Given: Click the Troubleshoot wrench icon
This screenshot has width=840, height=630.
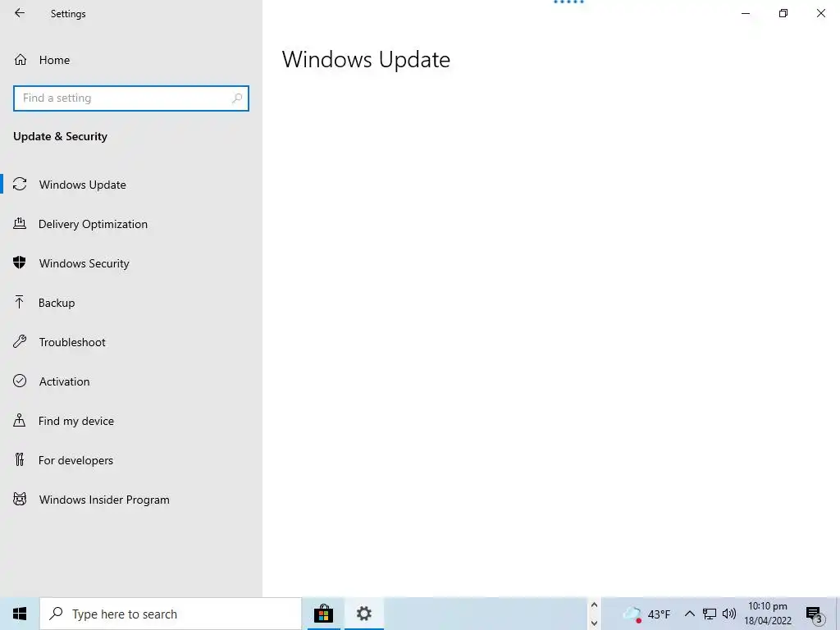Looking at the screenshot, I should (20, 341).
